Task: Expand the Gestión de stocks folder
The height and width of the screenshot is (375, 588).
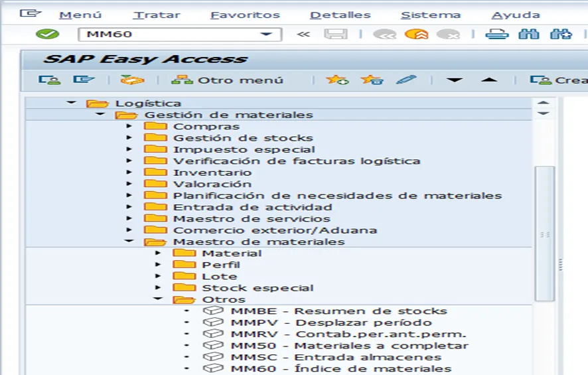Action: point(129,137)
